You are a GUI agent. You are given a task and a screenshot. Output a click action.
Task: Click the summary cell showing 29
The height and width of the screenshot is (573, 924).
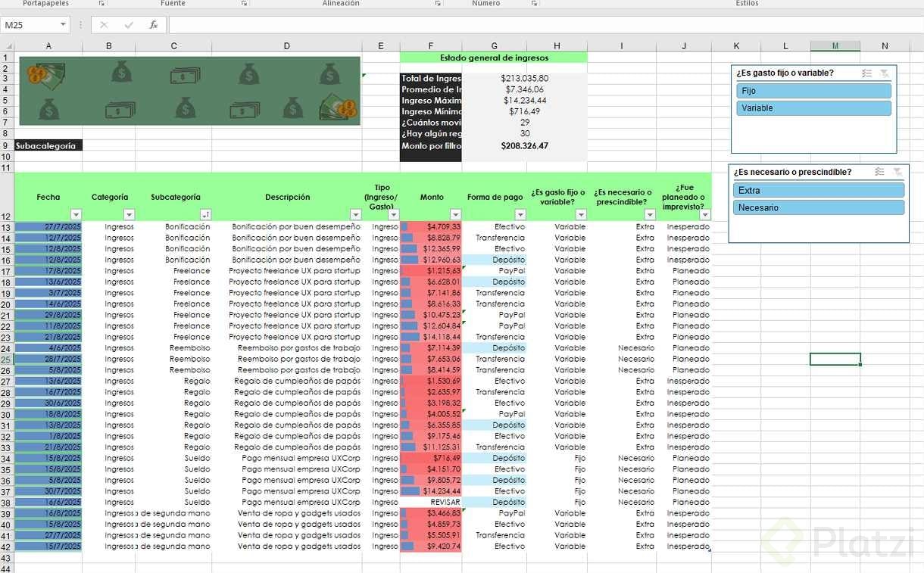click(525, 122)
